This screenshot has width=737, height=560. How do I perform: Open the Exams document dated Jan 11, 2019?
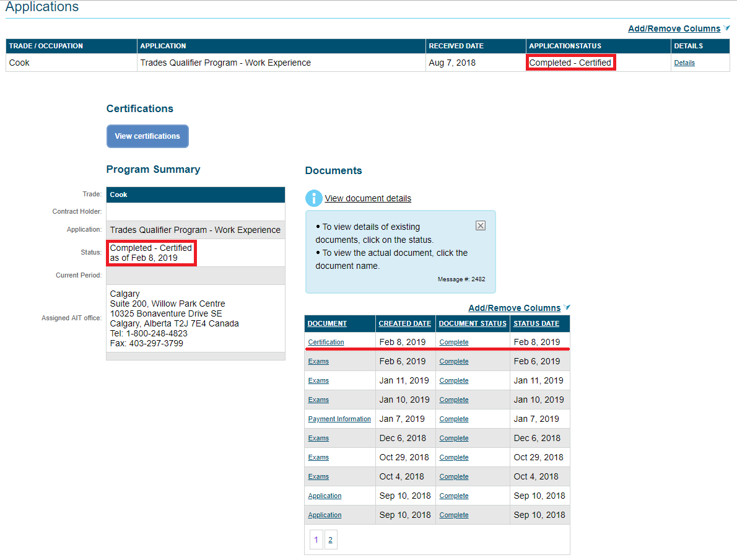coord(318,381)
